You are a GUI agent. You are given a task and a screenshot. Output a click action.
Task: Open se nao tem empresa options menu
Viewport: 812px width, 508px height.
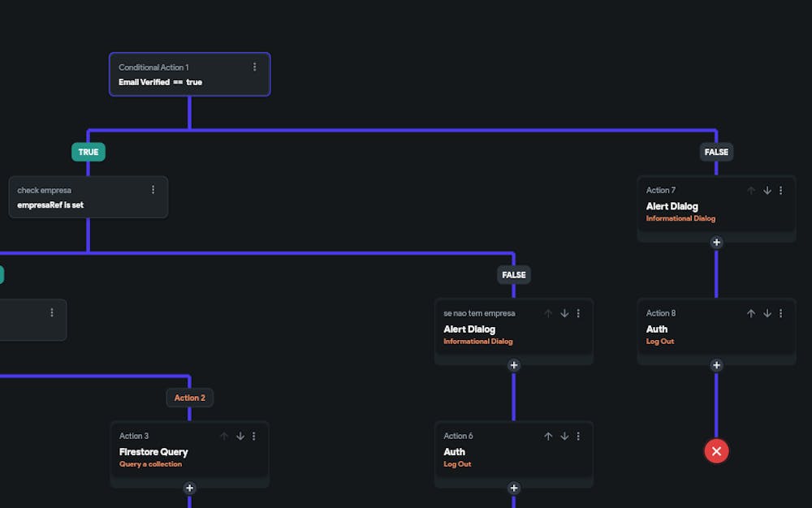[x=578, y=313]
